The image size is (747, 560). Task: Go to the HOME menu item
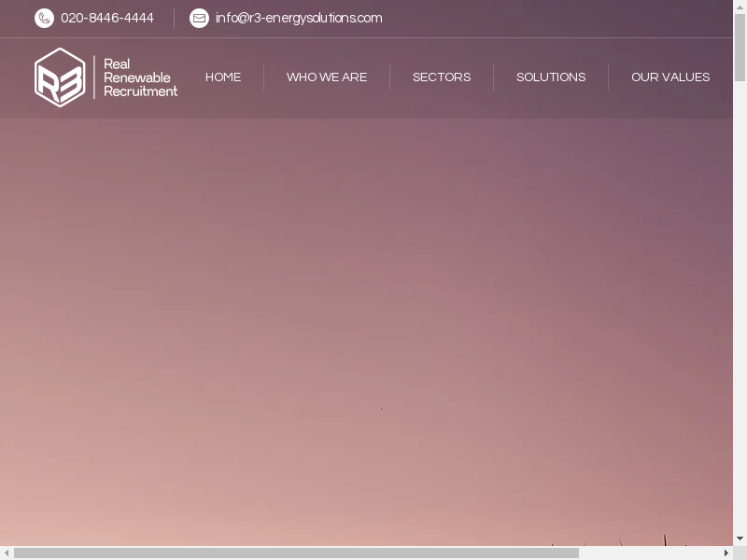pos(223,77)
